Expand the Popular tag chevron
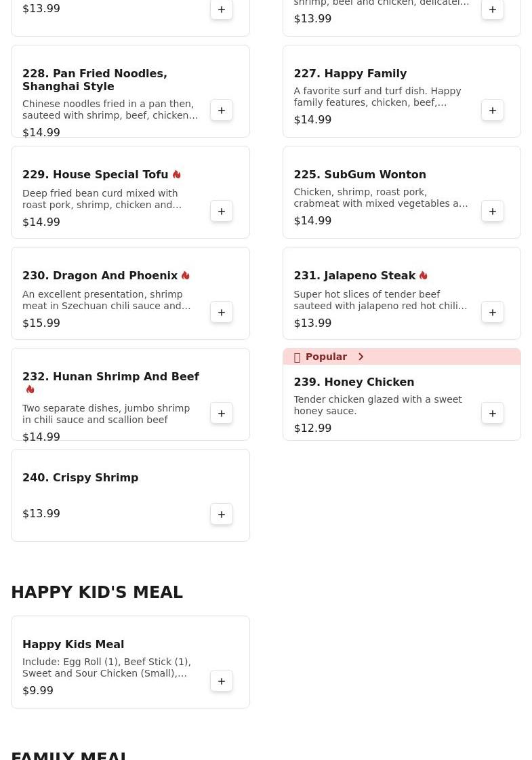The image size is (532, 760). tap(361, 357)
